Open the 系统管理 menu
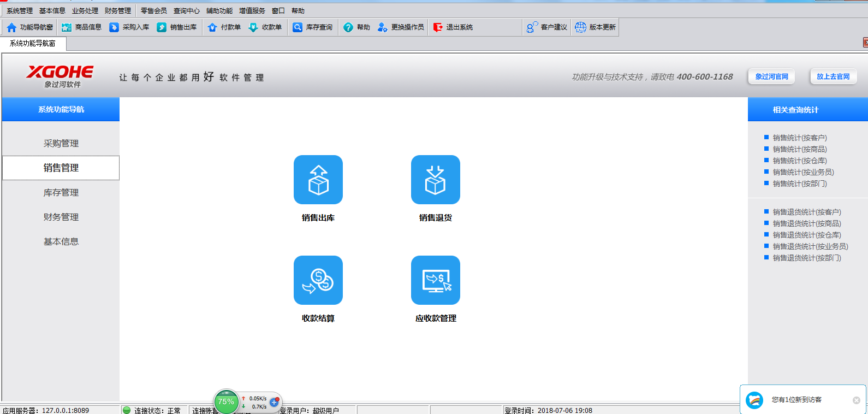The height and width of the screenshot is (414, 868). (20, 11)
